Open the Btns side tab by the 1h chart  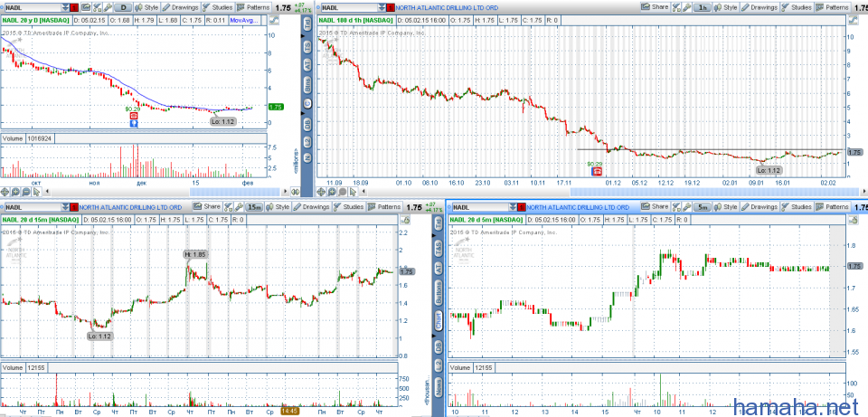tap(307, 85)
